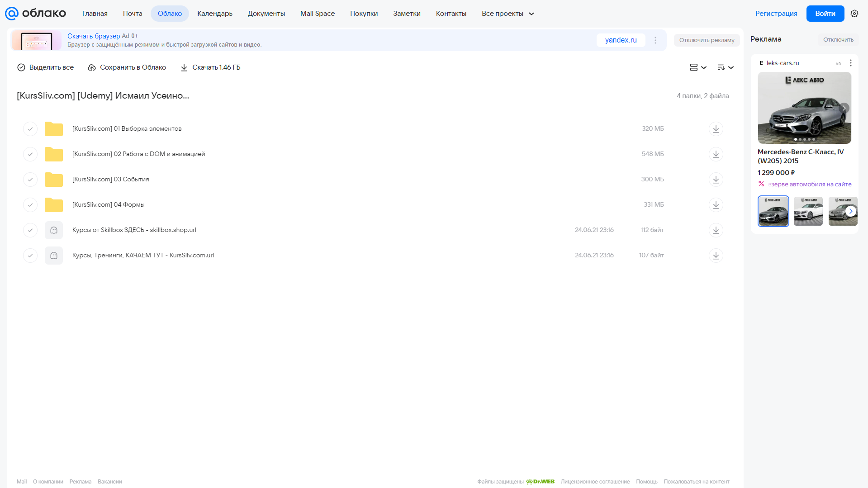Image resolution: width=868 pixels, height=488 pixels.
Task: Select the second Mercedes thumbnail in ad
Action: [808, 211]
